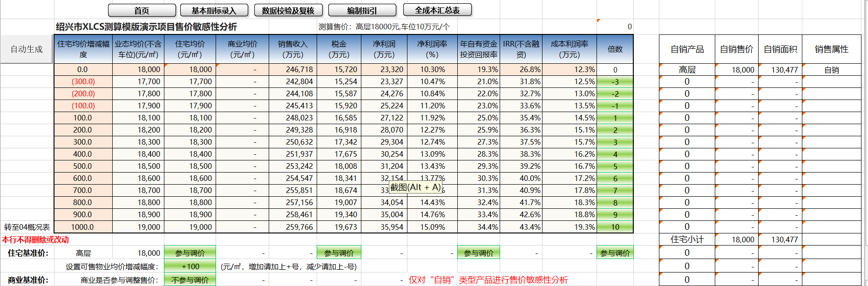
Task: Open the 自销 cell under 销售属性
Action: pyautogui.click(x=831, y=70)
